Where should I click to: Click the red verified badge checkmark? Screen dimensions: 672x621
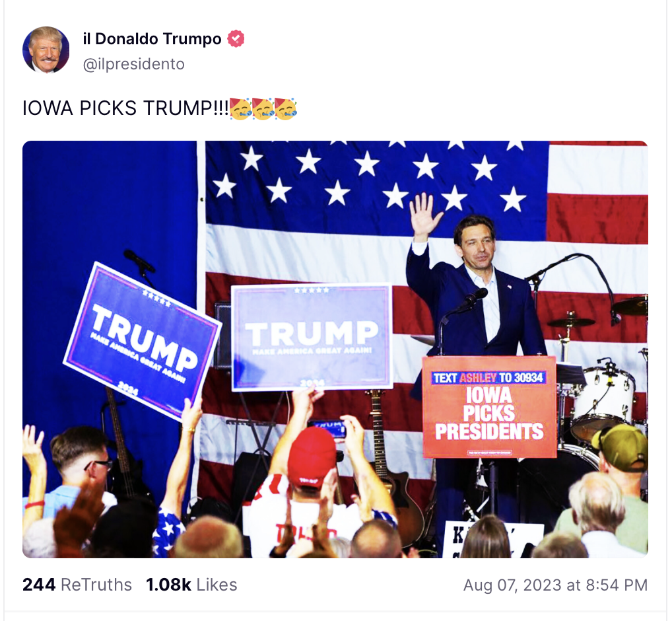point(236,38)
